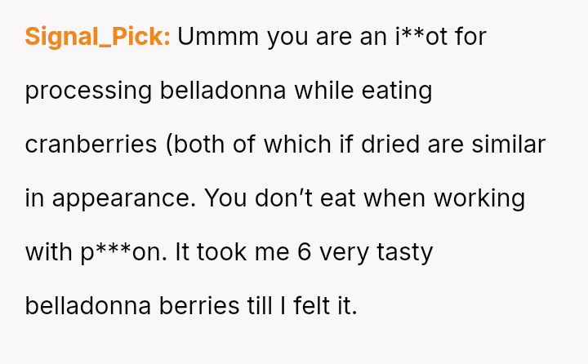The width and height of the screenshot is (588, 364).
Task: Click the opening parenthesis text "(both"
Action: 197,144
